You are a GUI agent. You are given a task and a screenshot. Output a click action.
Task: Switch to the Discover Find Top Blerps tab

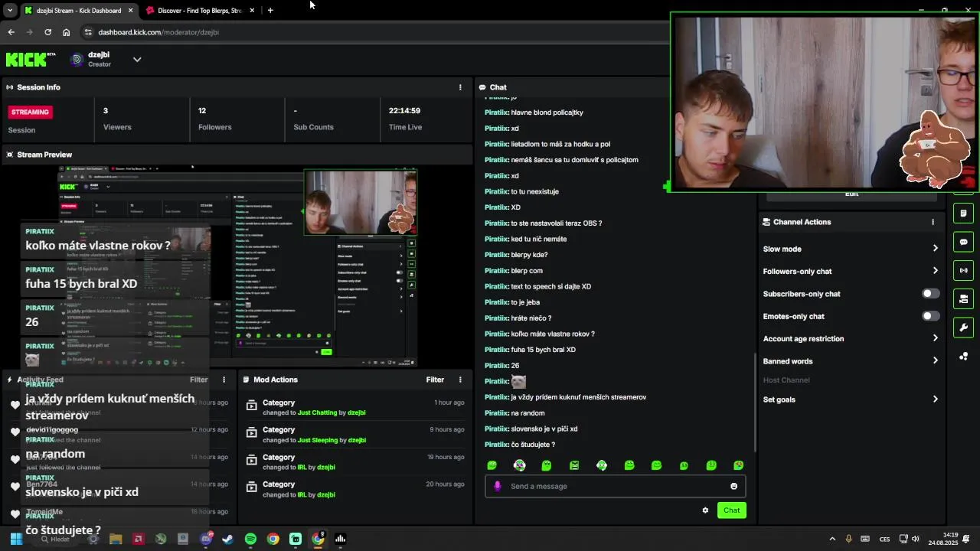tap(201, 10)
